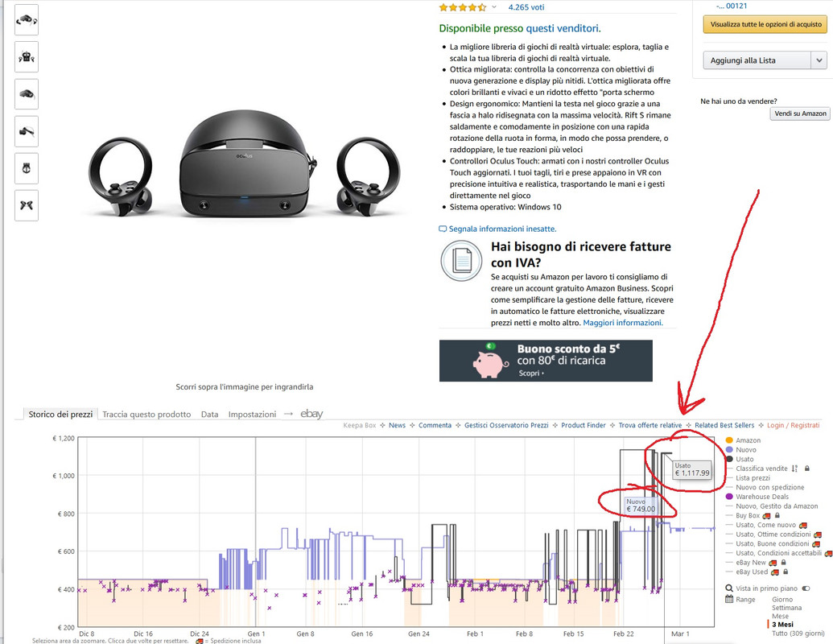Open the star rating dropdown chevron
Viewport: 833px width, 644px height.
click(494, 7)
